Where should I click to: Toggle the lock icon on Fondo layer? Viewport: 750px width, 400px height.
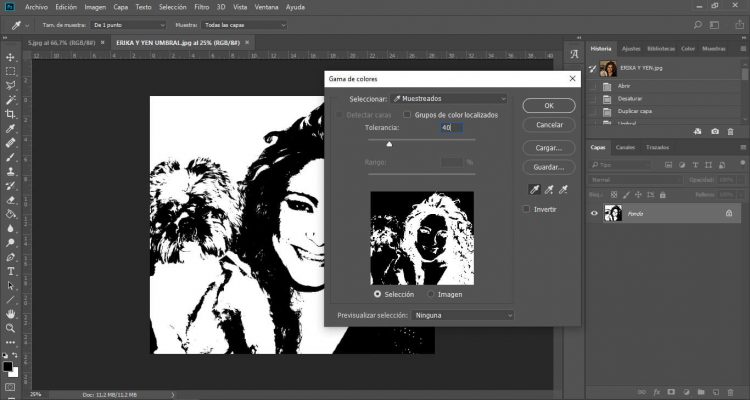click(x=728, y=213)
